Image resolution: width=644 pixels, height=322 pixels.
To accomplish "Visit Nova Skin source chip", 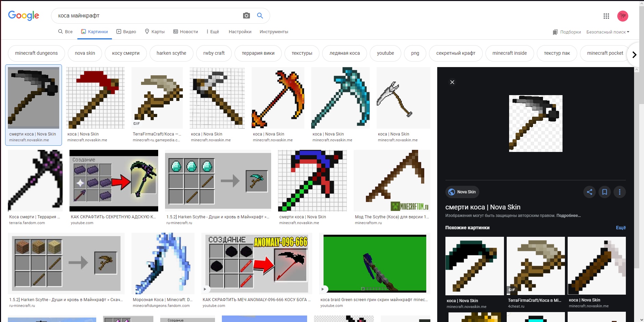I will point(462,192).
